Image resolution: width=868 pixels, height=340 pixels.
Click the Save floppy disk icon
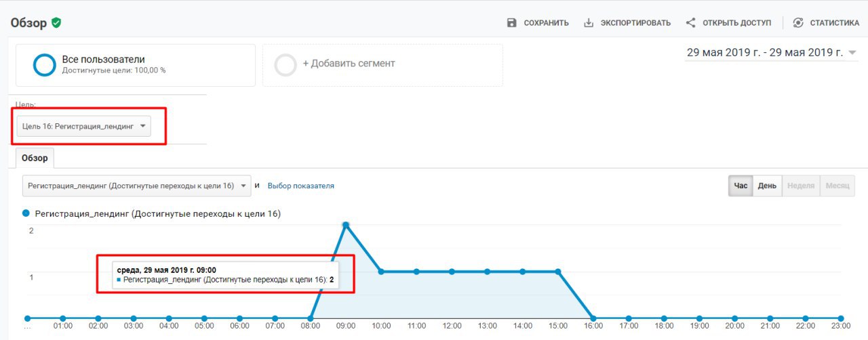coord(512,23)
